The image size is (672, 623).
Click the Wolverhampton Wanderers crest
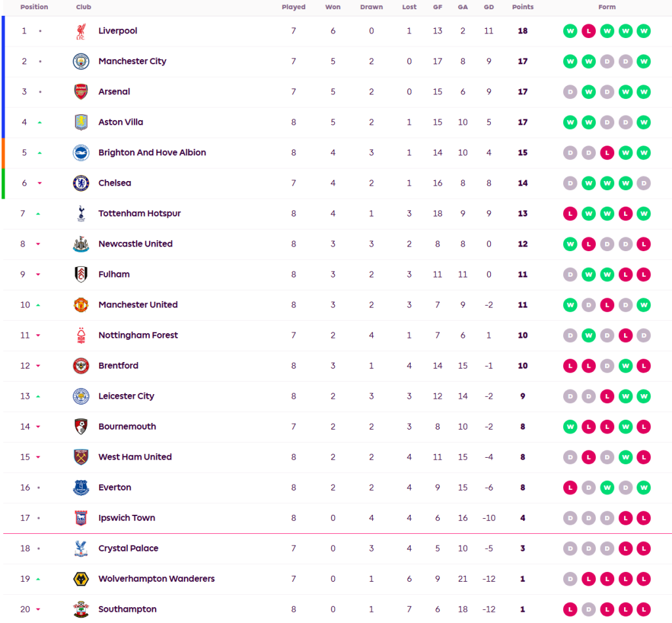[x=81, y=579]
